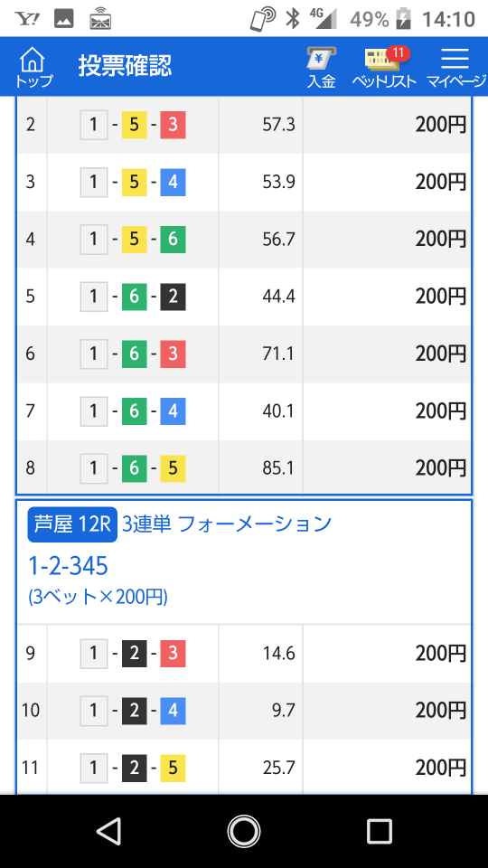Tap the 200円 amount in row 9
Viewport: 488px width, 868px height.
pos(440,654)
